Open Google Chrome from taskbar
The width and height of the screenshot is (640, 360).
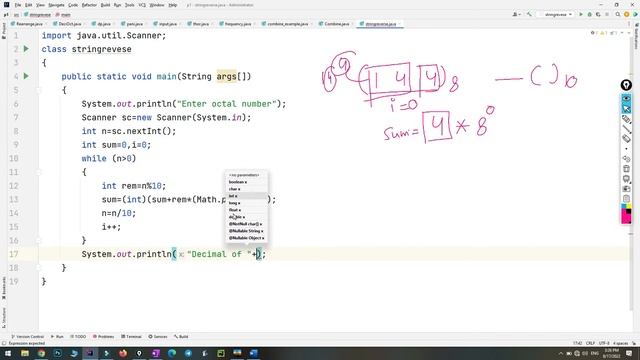41,353
